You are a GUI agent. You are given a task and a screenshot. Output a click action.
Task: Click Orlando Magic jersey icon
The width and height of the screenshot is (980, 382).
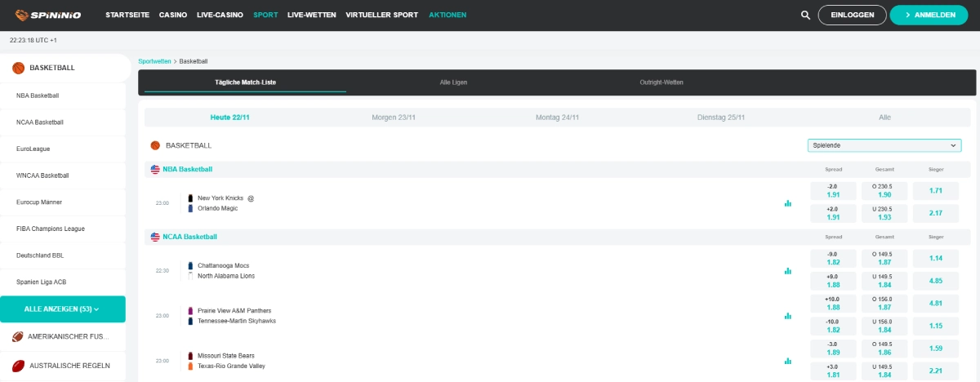[190, 208]
